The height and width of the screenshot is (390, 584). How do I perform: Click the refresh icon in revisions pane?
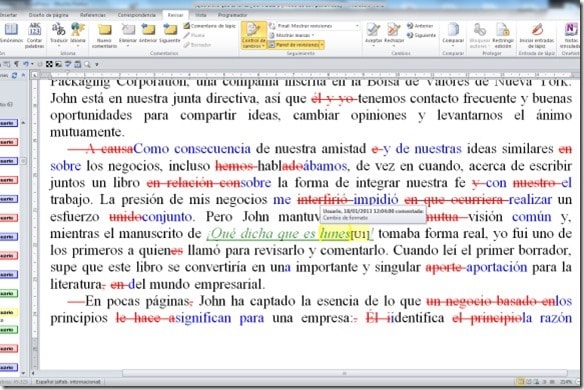15,76
